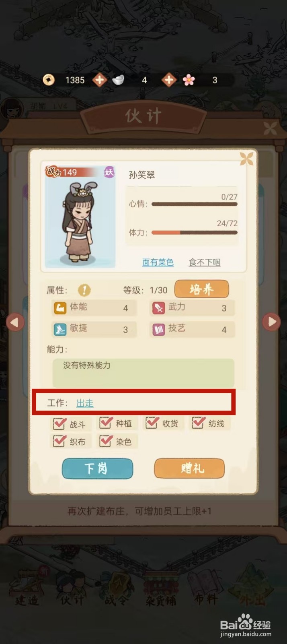
Task: Tap the plus icon beside copper coins
Action: pos(99,80)
